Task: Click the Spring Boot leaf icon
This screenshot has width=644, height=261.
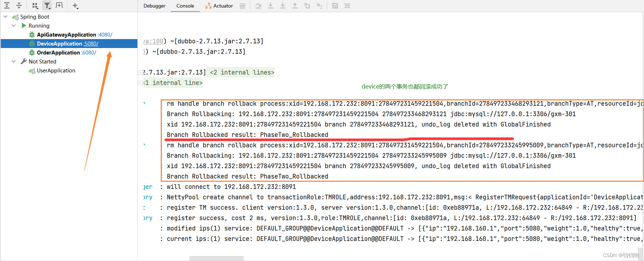Action: click(15, 17)
